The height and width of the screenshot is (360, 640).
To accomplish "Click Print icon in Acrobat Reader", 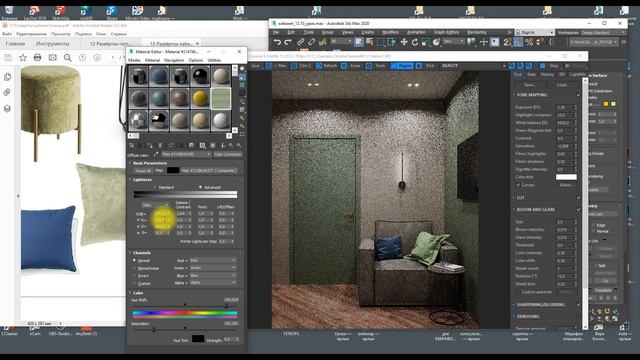I will 38,58.
